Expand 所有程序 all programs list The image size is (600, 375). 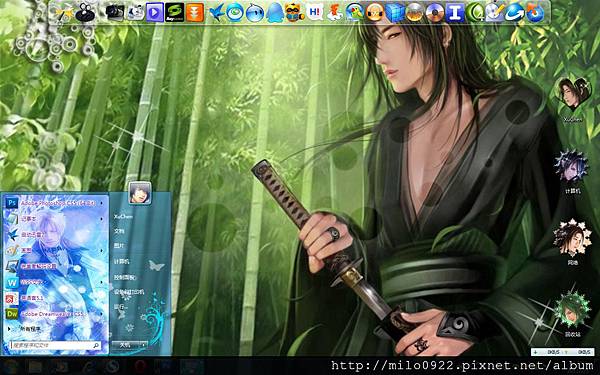click(25, 329)
